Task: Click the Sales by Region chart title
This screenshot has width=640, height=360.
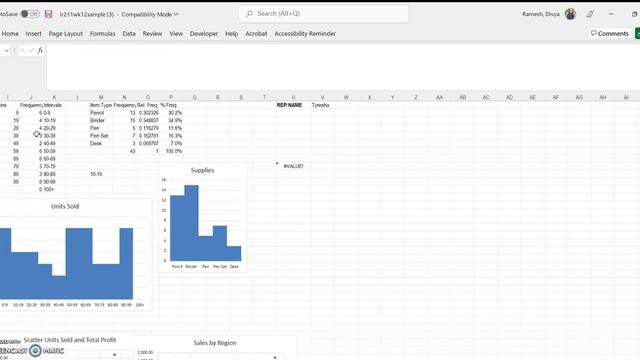Action: pos(215,343)
